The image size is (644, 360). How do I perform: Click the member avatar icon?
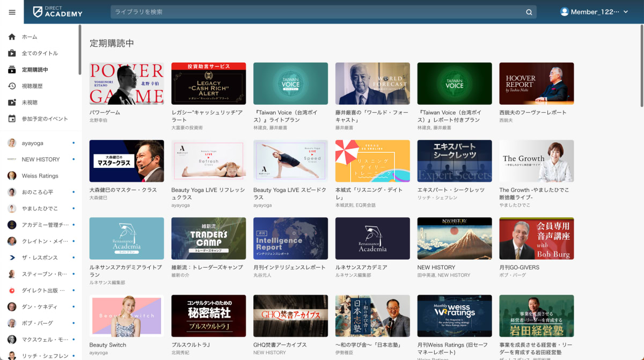coord(564,12)
